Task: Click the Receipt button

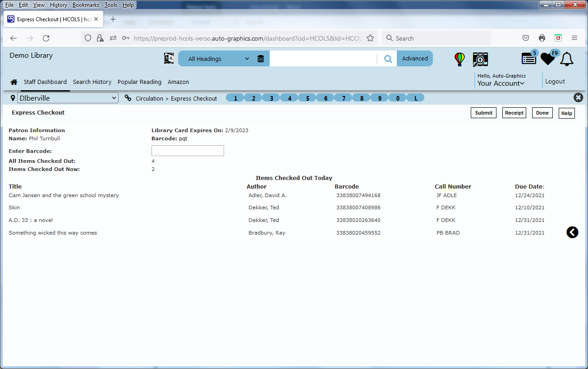Action: point(514,113)
